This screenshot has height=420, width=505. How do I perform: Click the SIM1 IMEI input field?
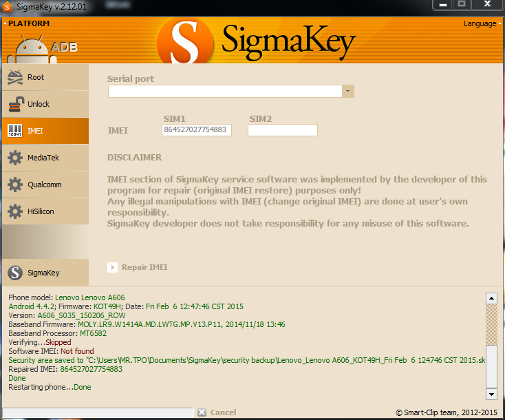pyautogui.click(x=197, y=130)
